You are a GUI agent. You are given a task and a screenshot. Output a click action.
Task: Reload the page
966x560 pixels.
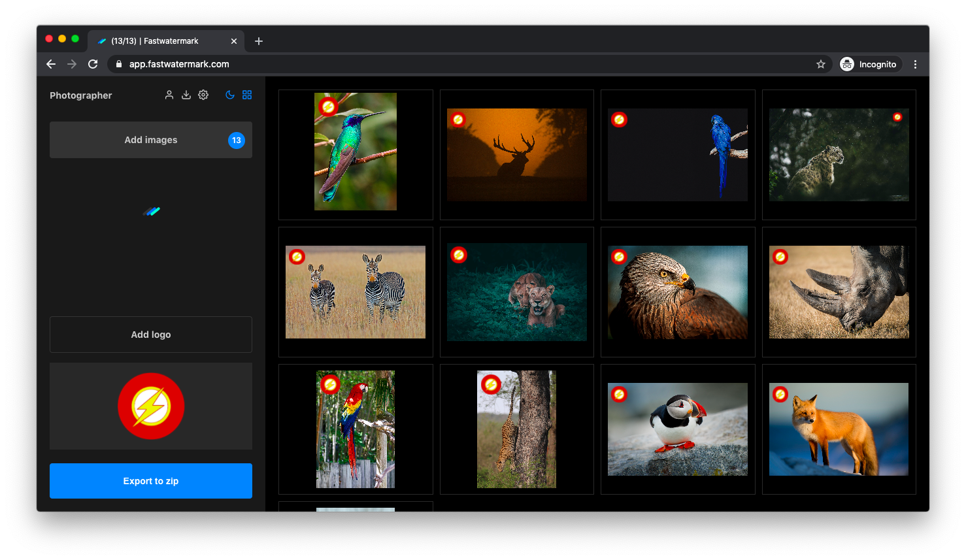tap(93, 64)
